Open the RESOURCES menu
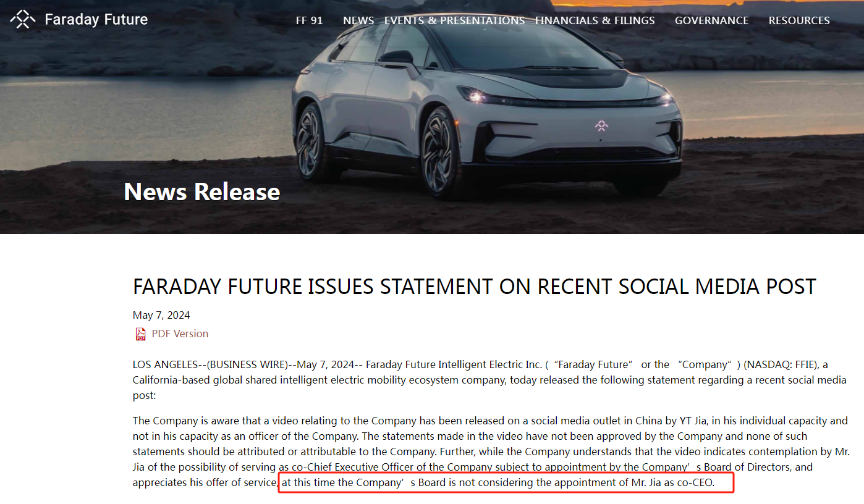 [x=799, y=20]
